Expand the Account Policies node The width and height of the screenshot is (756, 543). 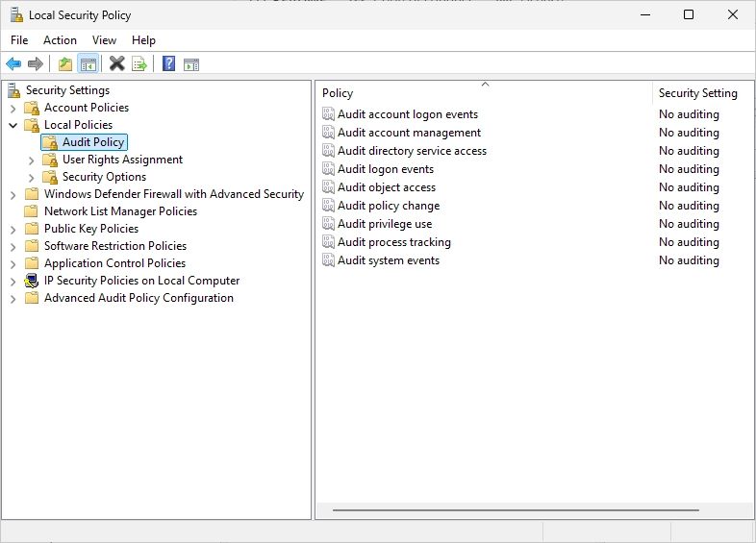coord(13,108)
